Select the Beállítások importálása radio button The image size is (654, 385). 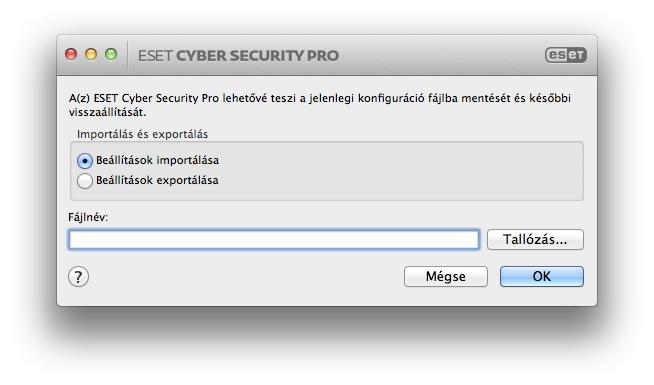(x=85, y=161)
